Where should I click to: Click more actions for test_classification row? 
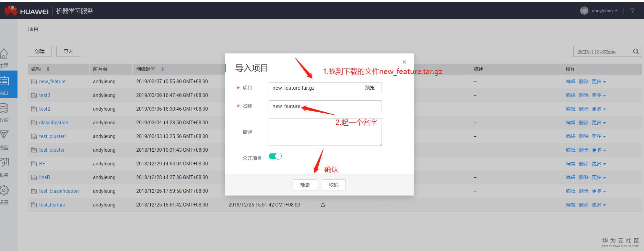599,191
